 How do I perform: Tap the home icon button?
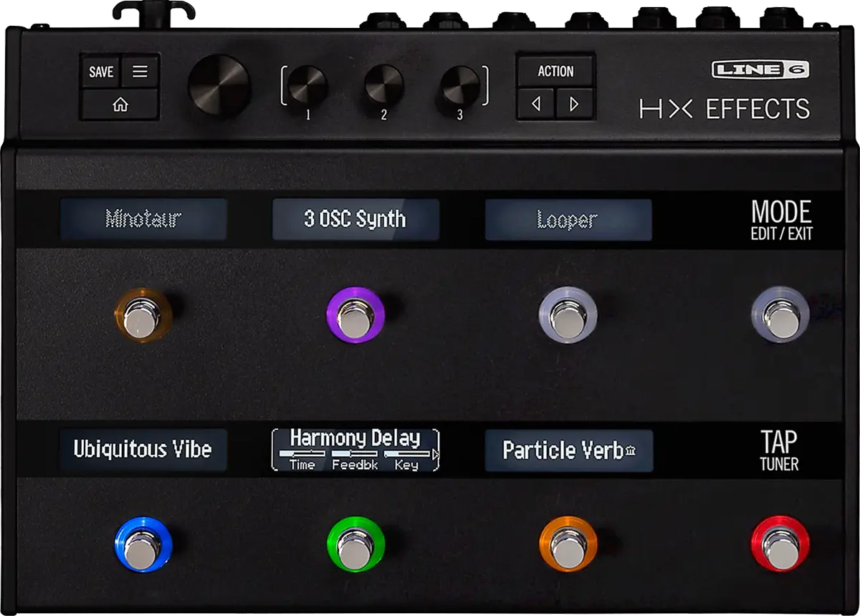pyautogui.click(x=120, y=105)
